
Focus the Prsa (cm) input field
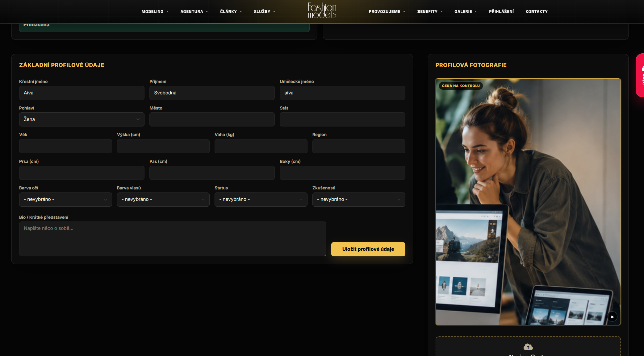pos(82,173)
